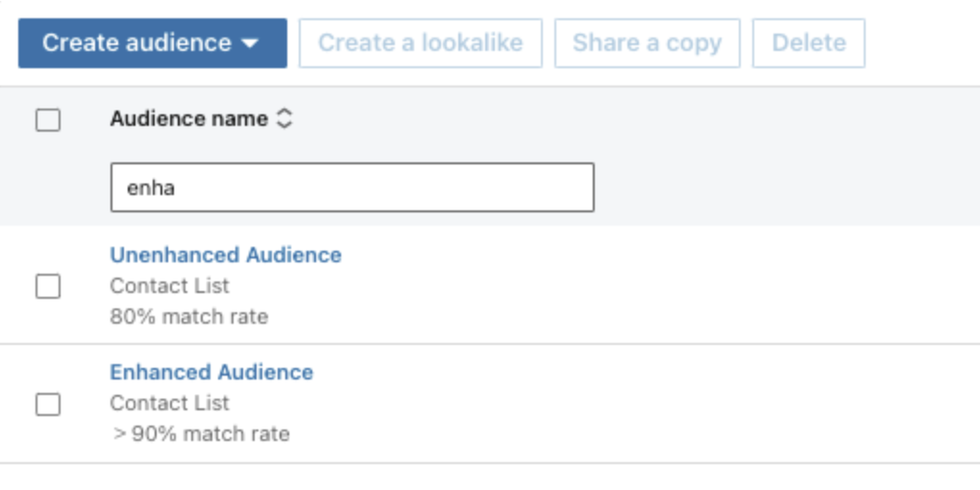Open the Enhanced Audience link
980x490 pixels.
coord(211,373)
